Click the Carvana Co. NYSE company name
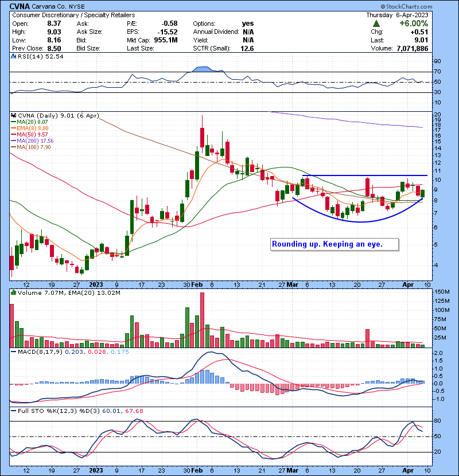This screenshot has height=476, width=459. (x=59, y=6)
